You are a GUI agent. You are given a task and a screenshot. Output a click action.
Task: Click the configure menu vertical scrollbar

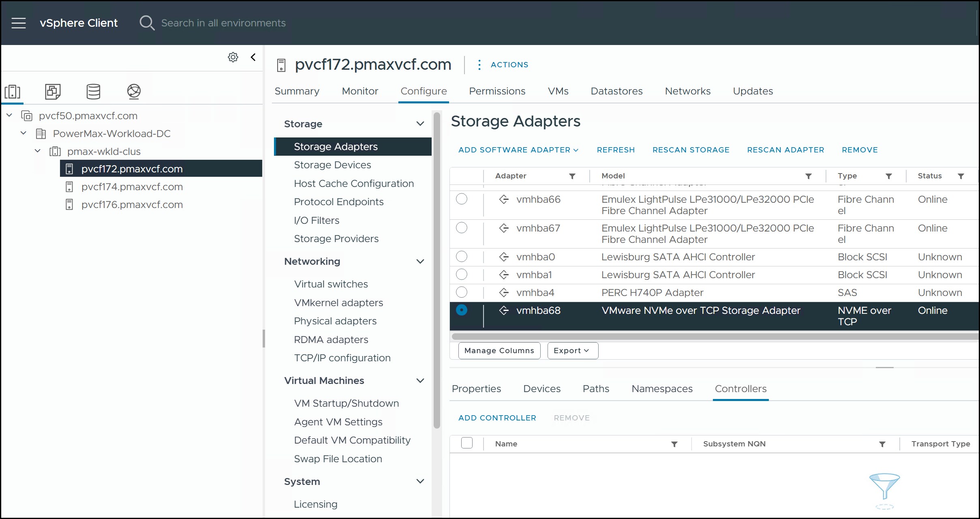437,271
